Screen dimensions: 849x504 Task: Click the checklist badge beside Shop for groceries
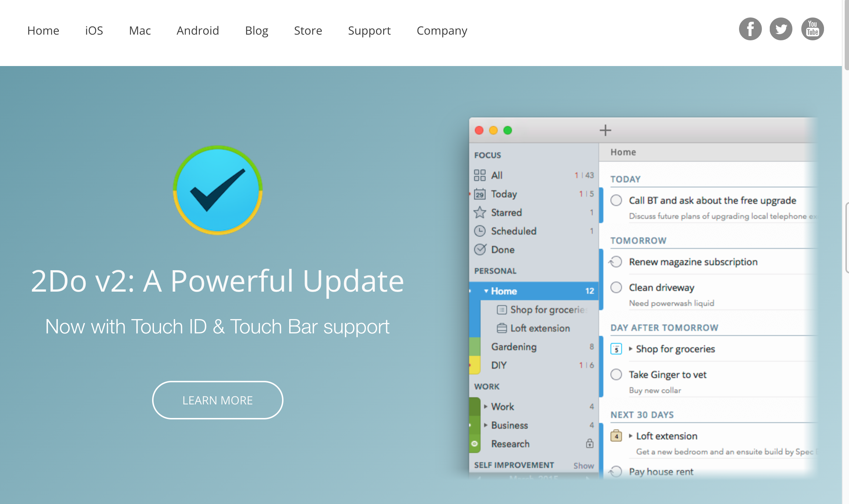coord(616,349)
